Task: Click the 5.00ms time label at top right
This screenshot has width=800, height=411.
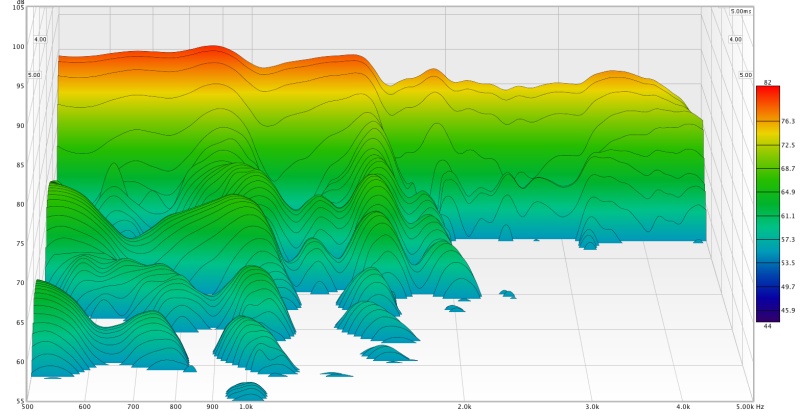Action: point(740,11)
